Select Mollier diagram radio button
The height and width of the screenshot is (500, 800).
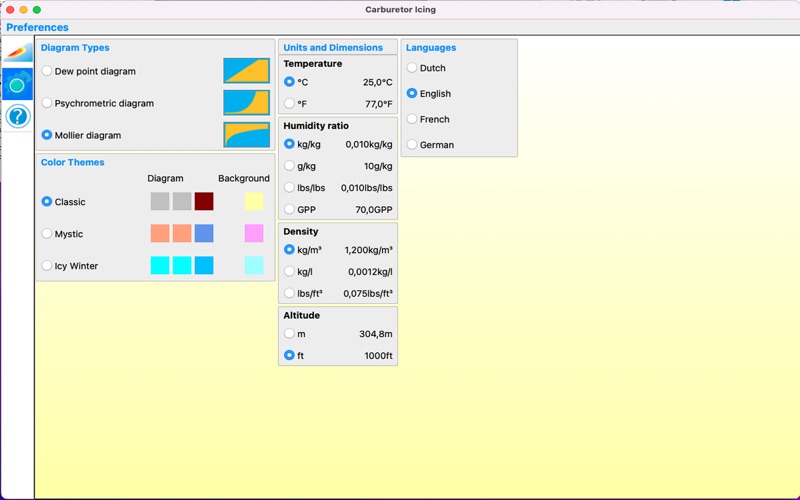(x=47, y=135)
